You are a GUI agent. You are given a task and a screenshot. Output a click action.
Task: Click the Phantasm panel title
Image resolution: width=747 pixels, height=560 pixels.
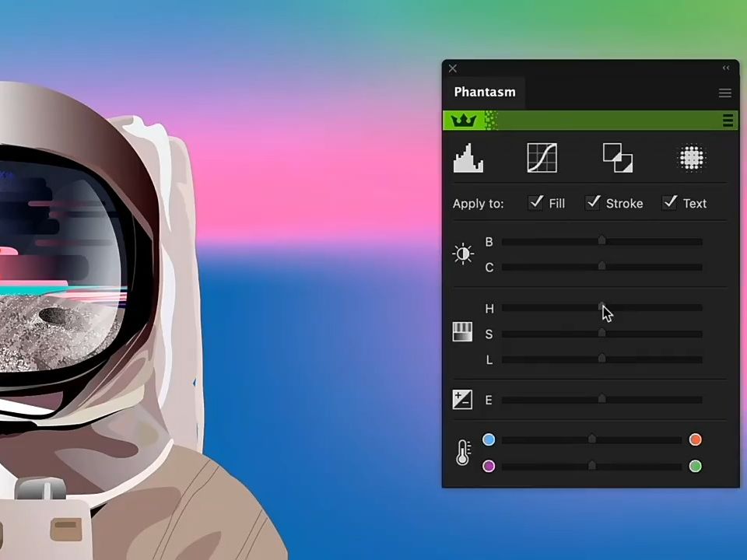coord(484,92)
